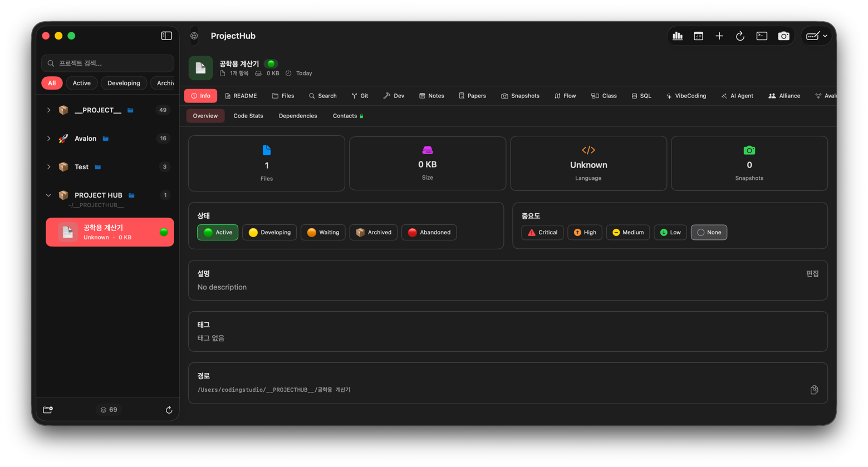Filter projects by Active in sidebar

click(x=81, y=83)
